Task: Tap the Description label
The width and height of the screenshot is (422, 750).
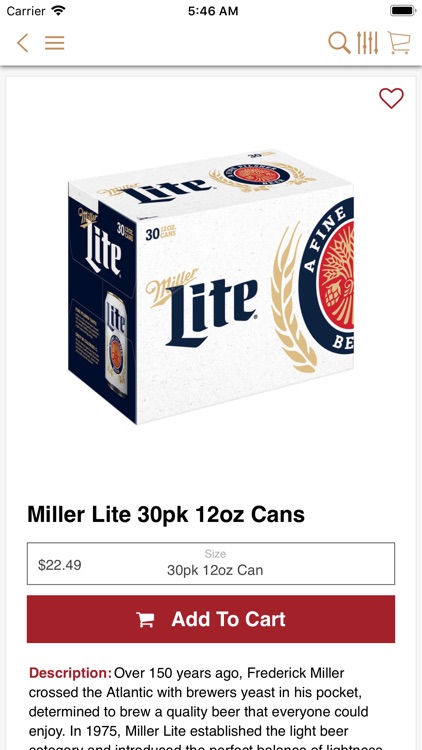Action: (70, 673)
